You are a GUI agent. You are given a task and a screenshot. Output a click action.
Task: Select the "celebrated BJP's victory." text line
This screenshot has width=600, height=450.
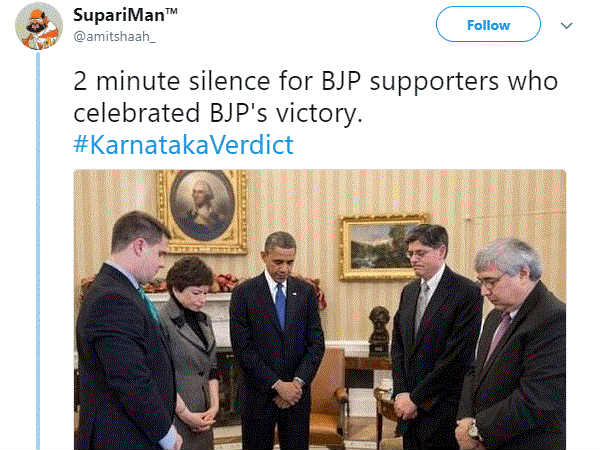click(x=218, y=113)
